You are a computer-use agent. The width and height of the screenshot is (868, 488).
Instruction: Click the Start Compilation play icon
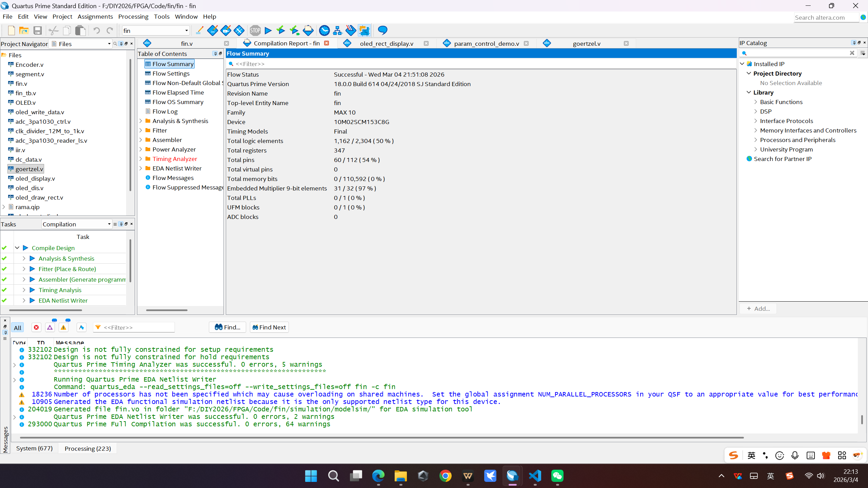268,30
